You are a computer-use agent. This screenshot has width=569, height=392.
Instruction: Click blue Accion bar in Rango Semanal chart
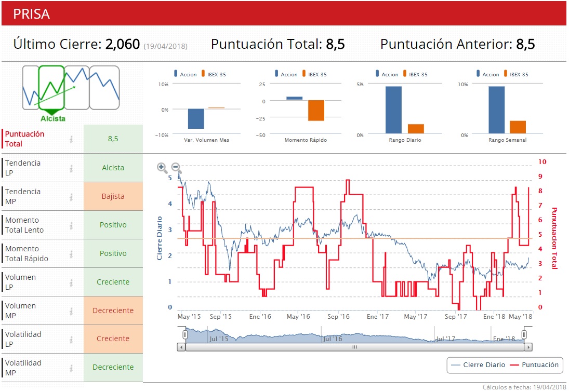(x=496, y=110)
